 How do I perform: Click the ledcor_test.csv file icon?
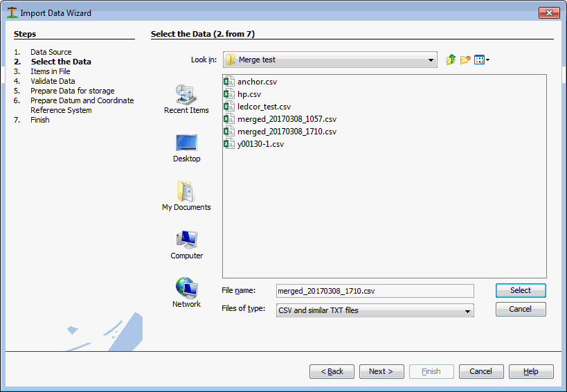[x=229, y=107]
